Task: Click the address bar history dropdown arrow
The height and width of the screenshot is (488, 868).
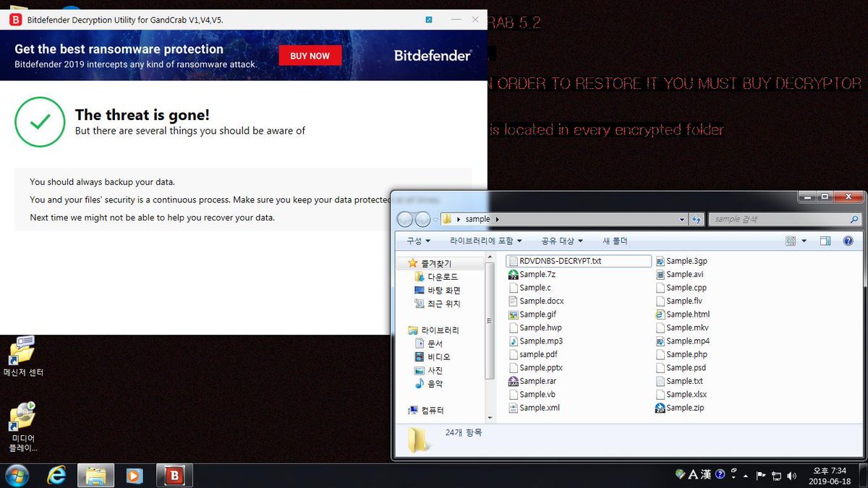Action: tap(682, 219)
